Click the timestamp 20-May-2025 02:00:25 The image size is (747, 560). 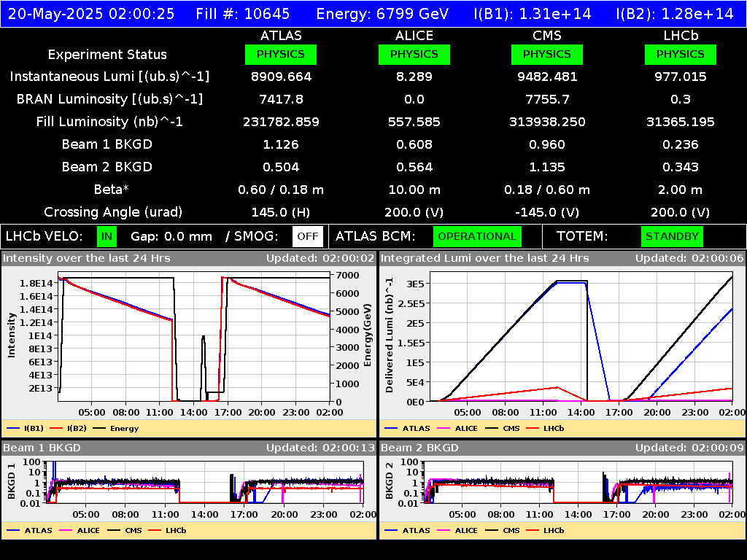91,14
